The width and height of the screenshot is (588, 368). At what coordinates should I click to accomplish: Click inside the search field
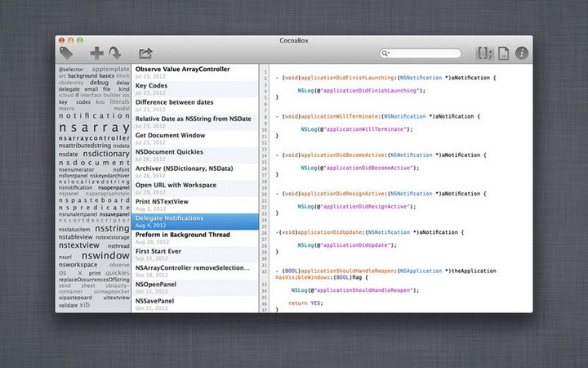(x=425, y=53)
